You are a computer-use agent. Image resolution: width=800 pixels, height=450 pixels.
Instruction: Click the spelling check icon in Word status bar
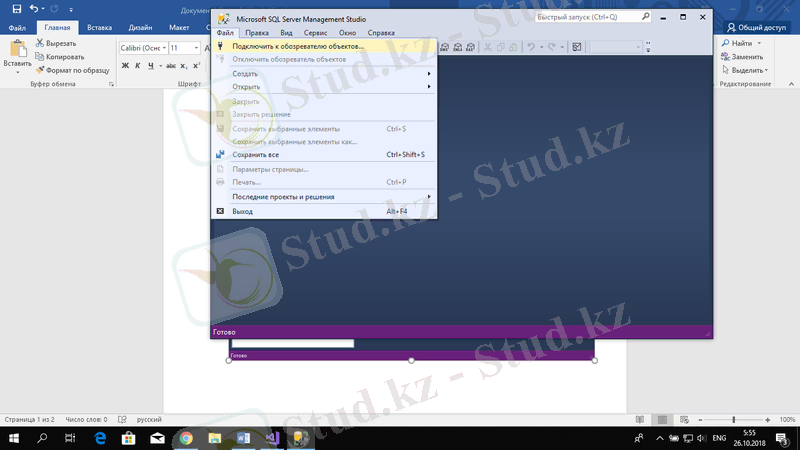pos(122,419)
